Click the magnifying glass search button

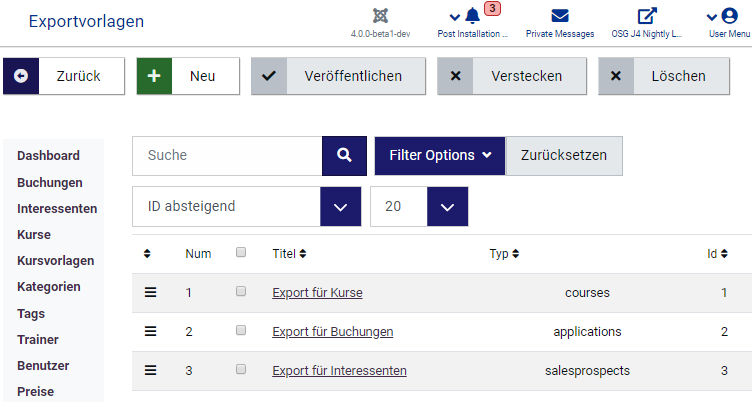(344, 156)
